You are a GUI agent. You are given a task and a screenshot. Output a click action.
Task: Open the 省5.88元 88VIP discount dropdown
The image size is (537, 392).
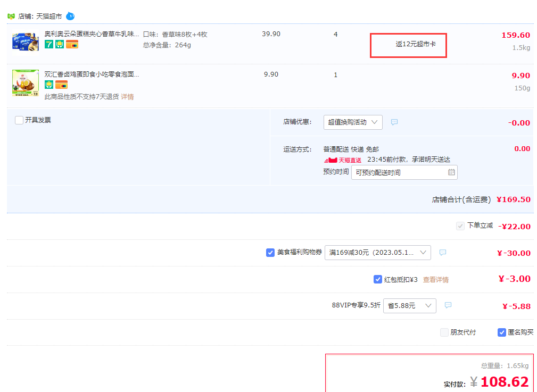coord(410,305)
